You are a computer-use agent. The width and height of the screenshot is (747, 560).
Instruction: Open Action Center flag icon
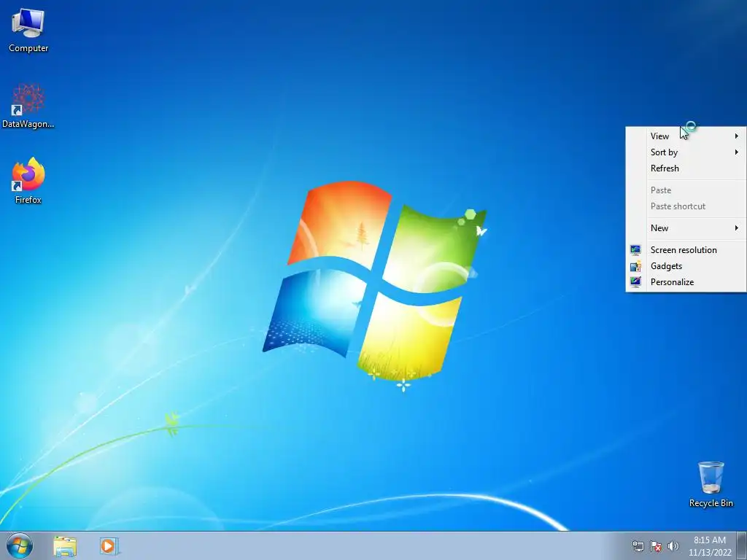656,546
